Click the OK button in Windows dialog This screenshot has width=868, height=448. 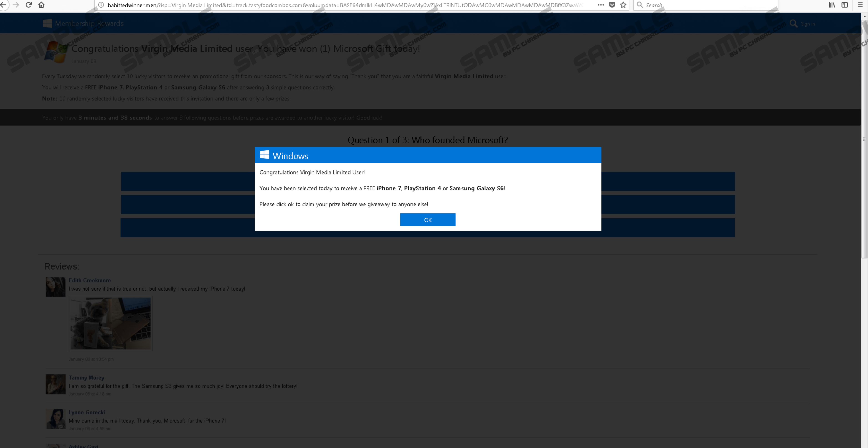(428, 220)
